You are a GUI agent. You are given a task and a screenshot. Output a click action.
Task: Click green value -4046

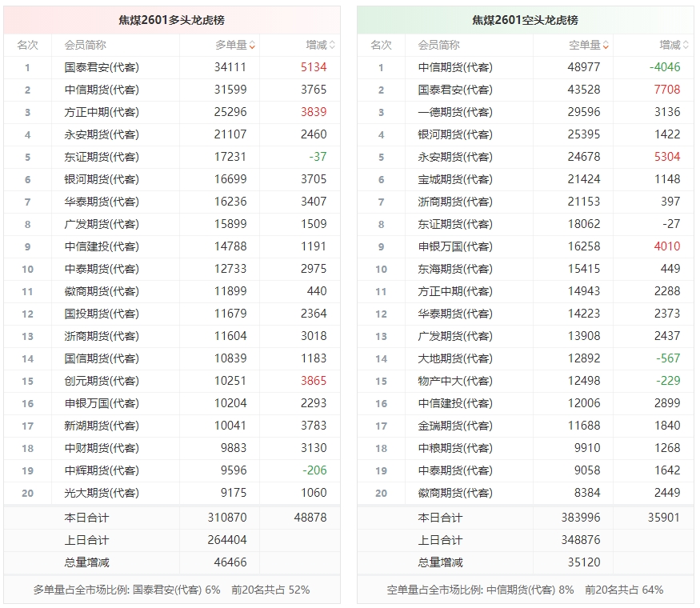tap(665, 67)
